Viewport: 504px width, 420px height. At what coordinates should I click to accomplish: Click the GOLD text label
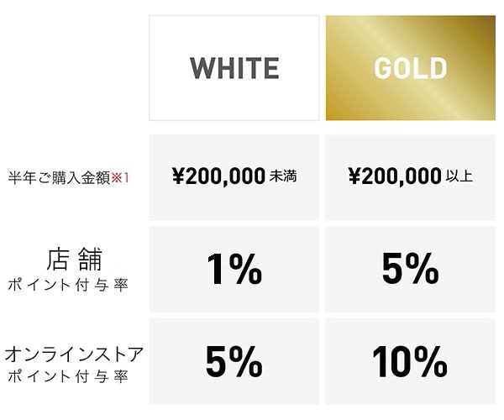pos(411,68)
